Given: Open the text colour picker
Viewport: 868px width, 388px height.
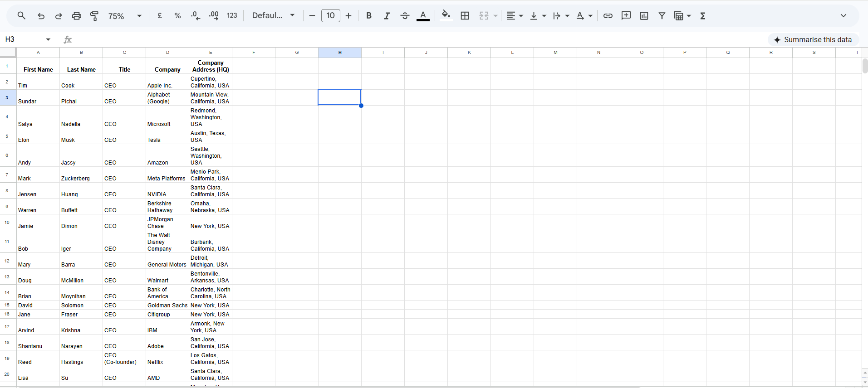Looking at the screenshot, I should (x=423, y=16).
